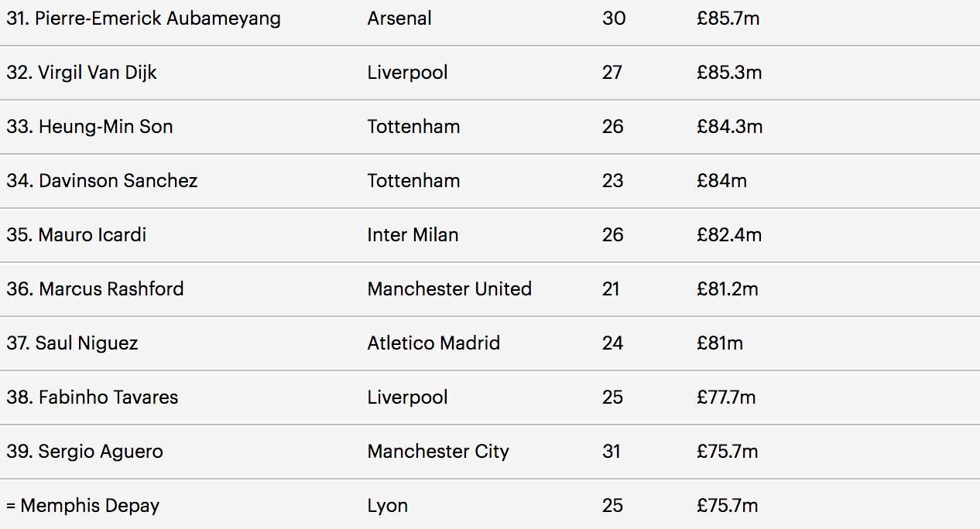Image resolution: width=980 pixels, height=529 pixels.
Task: Select the £84m value cell
Action: (x=721, y=181)
